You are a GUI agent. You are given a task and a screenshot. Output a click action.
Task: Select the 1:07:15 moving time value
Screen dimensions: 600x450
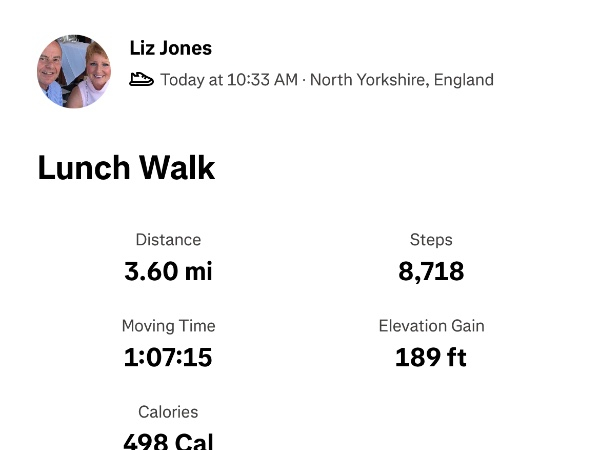pos(168,357)
